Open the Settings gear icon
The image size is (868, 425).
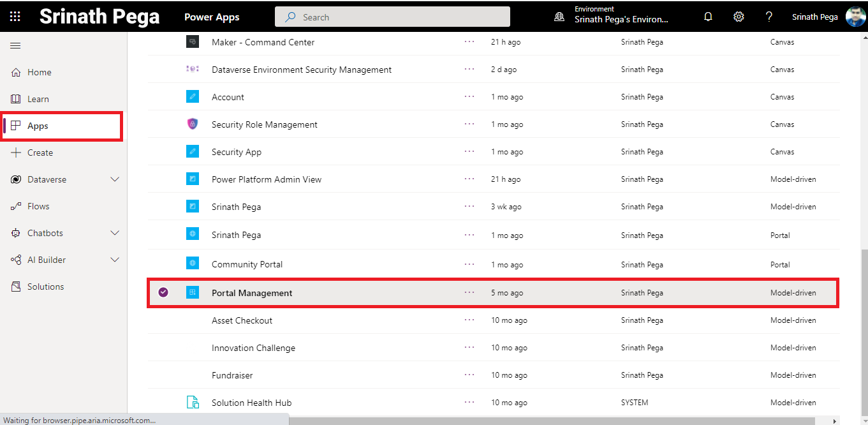coord(739,16)
